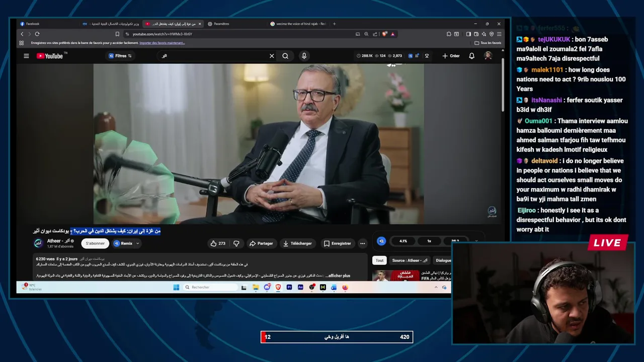Click the S'abonner subscribe button
644x362 pixels.
click(x=95, y=243)
